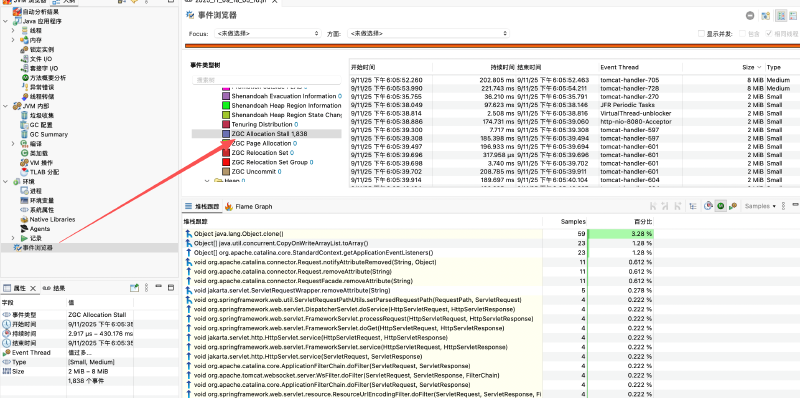Viewport: 800px width, 398px height.
Task: Open the 线程 page in outline
Action: pos(35,31)
